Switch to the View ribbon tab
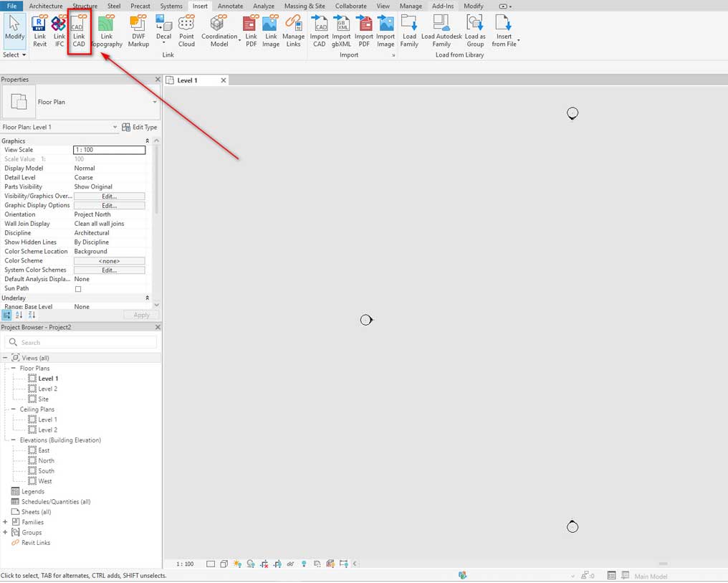 383,6
